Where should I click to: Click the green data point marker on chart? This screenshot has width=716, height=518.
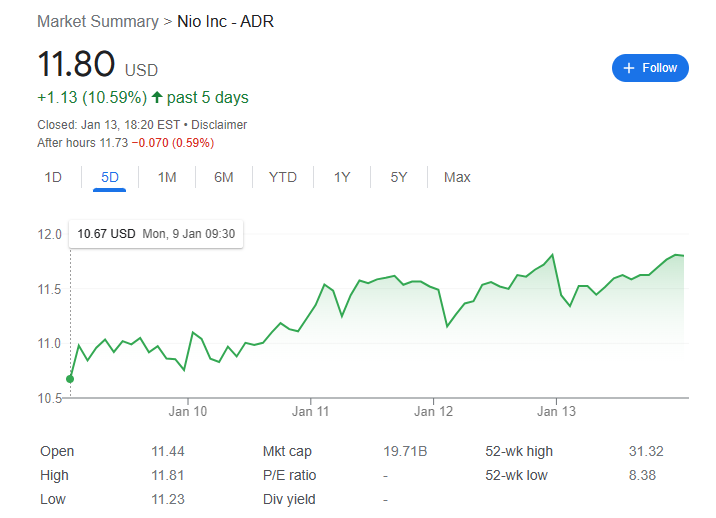tap(70, 379)
